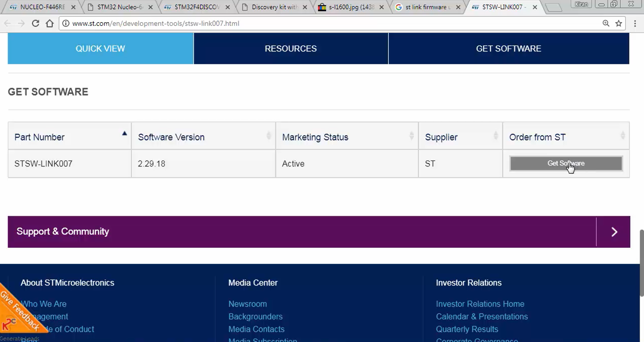Image resolution: width=644 pixels, height=342 pixels.
Task: Sort table by Marketing Status column
Action: pos(347,136)
